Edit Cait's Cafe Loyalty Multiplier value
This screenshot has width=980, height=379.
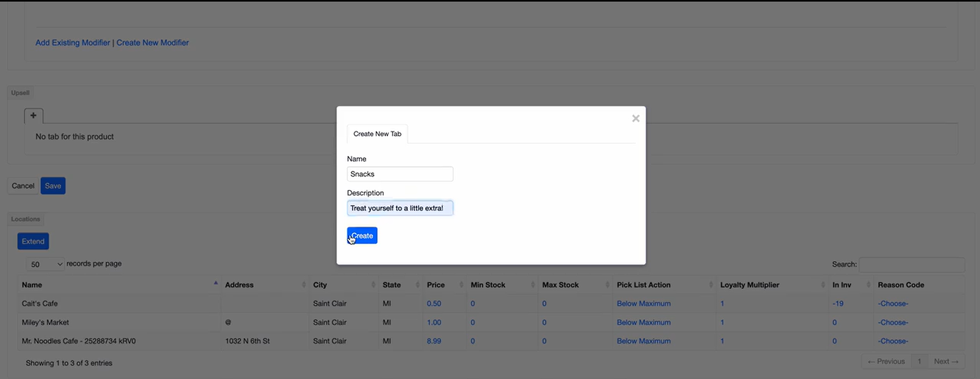tap(722, 304)
